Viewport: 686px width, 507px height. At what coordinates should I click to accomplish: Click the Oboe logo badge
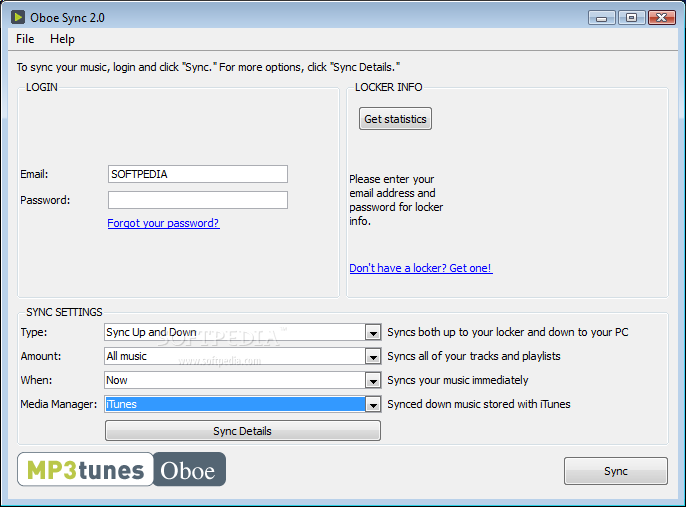point(189,469)
